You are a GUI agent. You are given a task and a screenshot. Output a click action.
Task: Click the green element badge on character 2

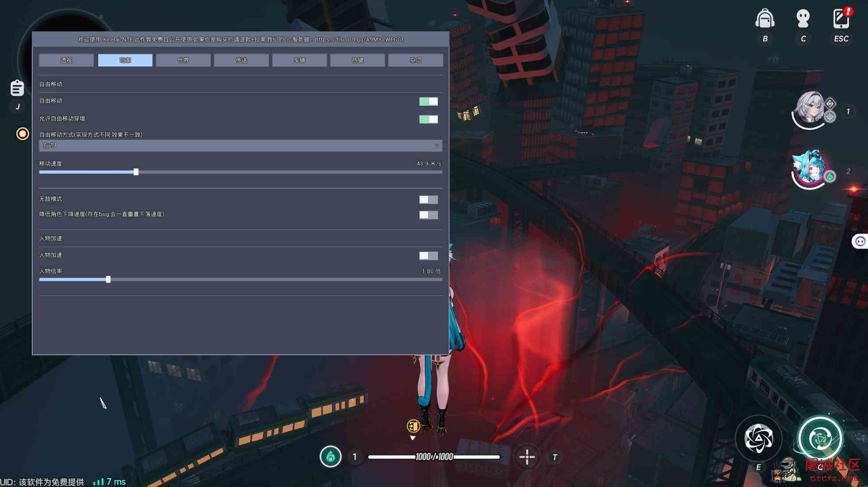click(830, 177)
